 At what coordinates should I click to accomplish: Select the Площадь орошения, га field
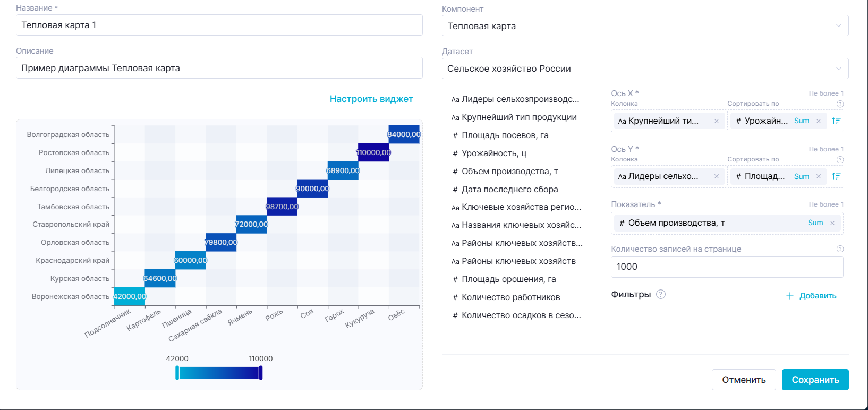[508, 279]
